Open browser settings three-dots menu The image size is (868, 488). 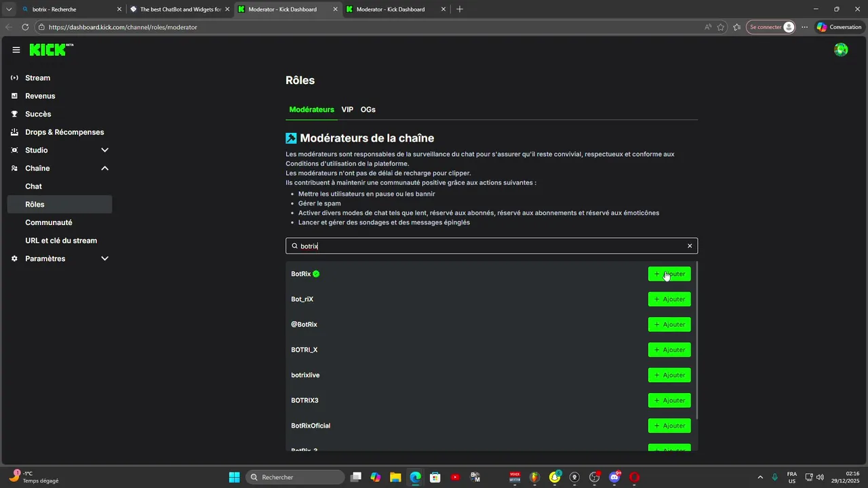click(804, 27)
